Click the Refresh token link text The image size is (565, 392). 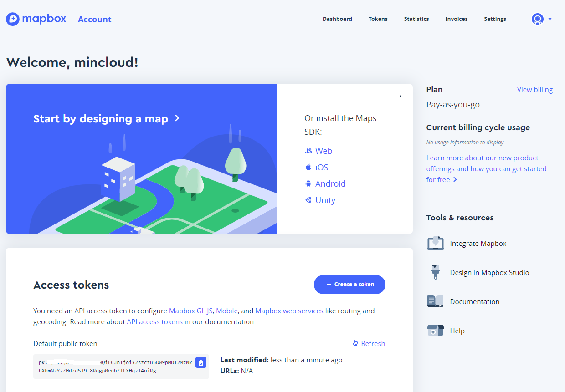click(x=373, y=344)
